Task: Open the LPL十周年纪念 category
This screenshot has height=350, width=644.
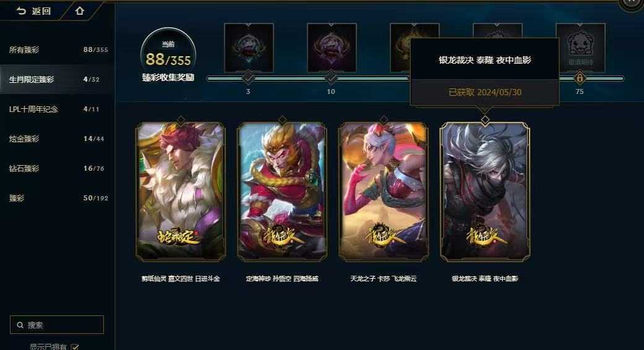Action: tap(58, 109)
